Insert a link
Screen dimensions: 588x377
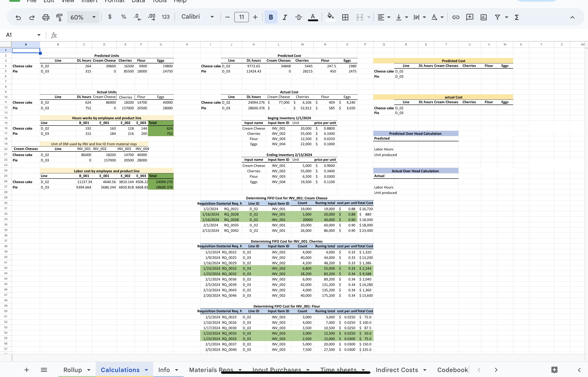456,17
